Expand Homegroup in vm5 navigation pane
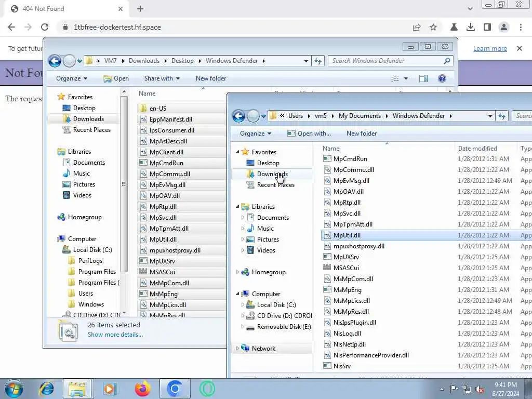The image size is (532, 399). [237, 272]
